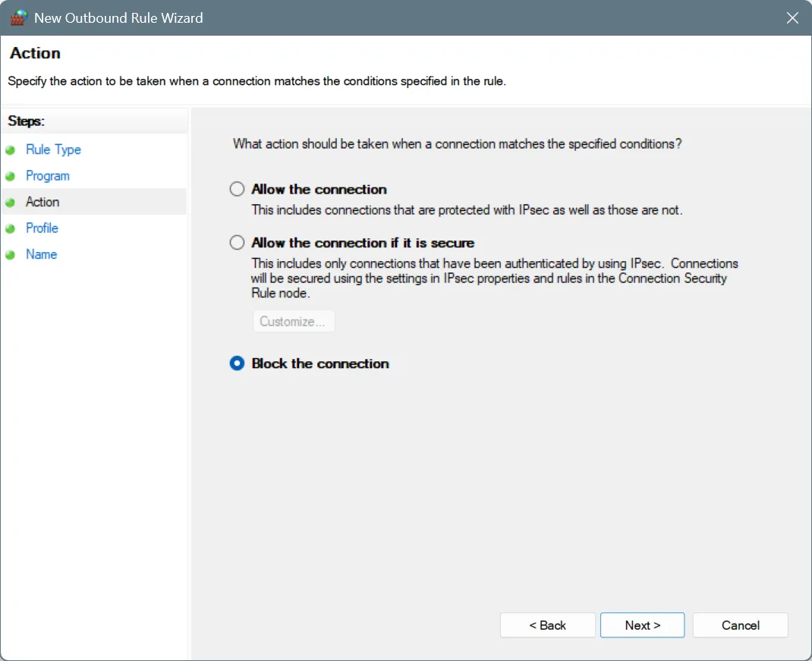Proceed with the Next > button

(x=642, y=625)
